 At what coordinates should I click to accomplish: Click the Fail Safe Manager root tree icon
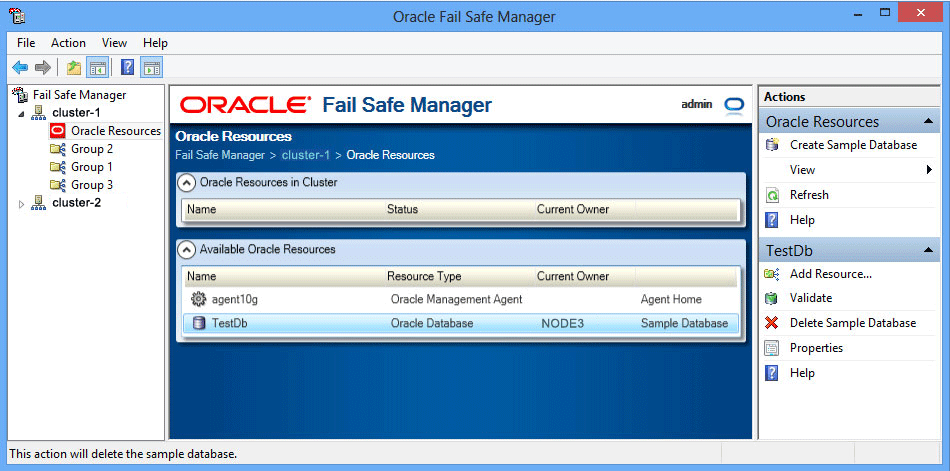[x=20, y=95]
